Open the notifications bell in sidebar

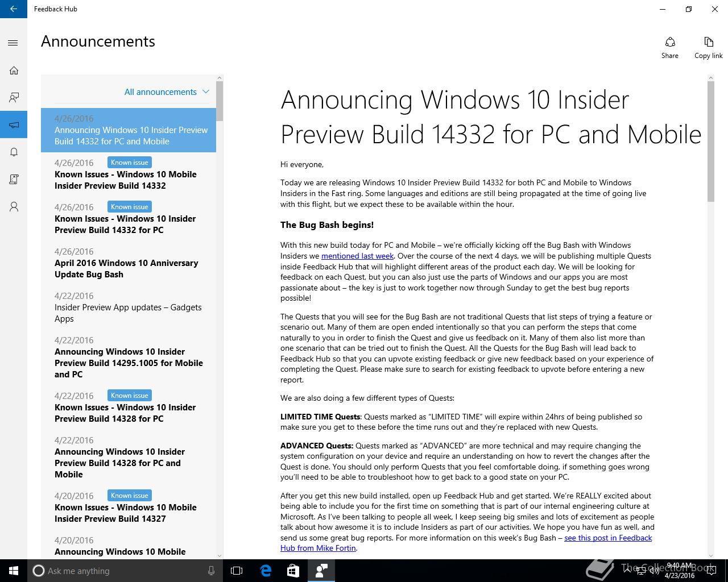(14, 152)
